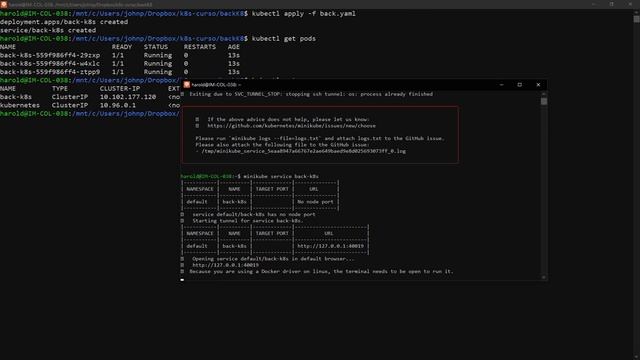Image resolution: width=640 pixels, height=360 pixels.
Task: Click the AGE column header
Action: pyautogui.click(x=233, y=47)
